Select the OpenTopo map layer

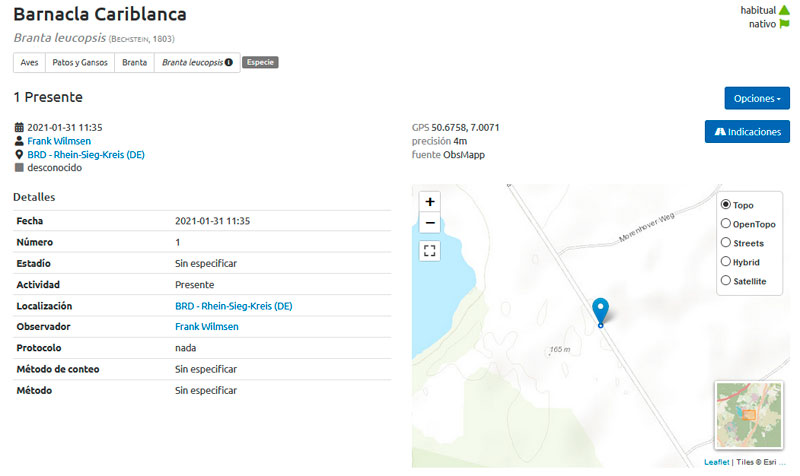click(726, 223)
